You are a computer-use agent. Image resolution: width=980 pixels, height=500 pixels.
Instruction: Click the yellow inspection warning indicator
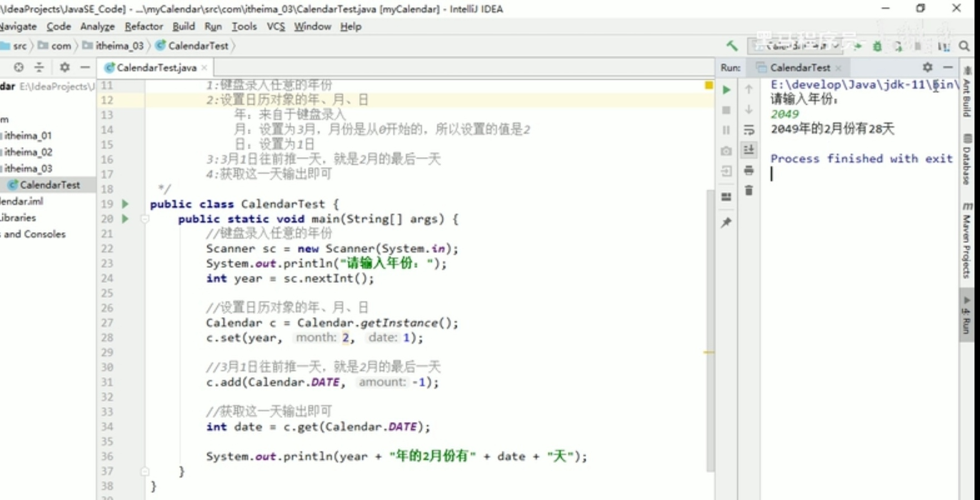tap(709, 85)
